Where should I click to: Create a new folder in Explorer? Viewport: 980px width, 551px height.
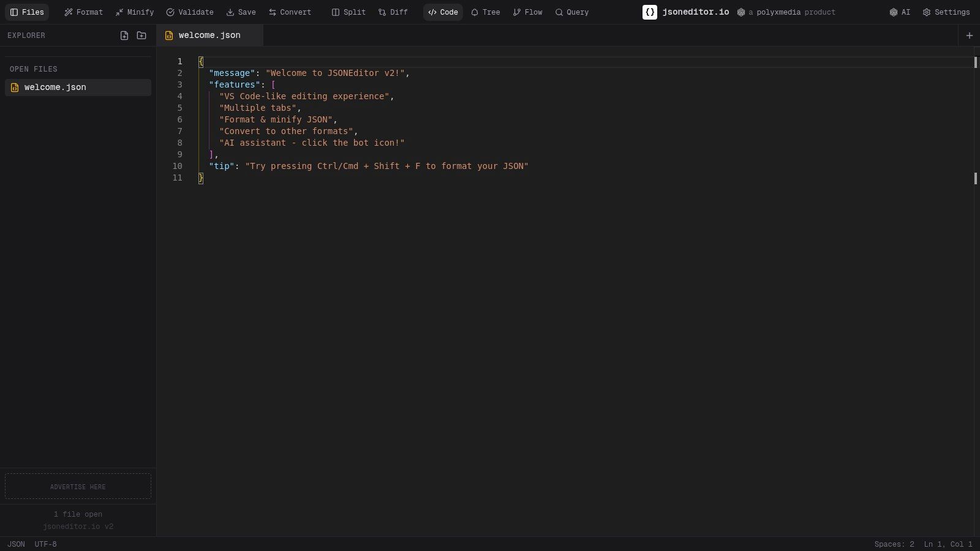click(x=141, y=36)
